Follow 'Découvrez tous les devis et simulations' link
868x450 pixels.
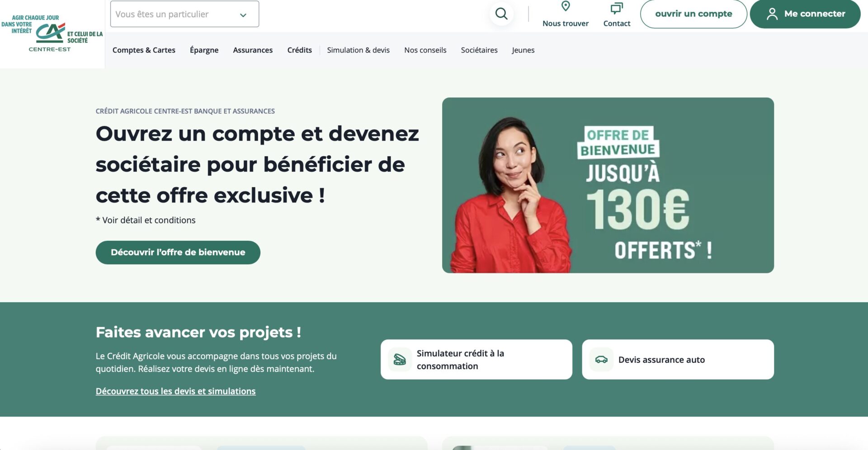pyautogui.click(x=175, y=391)
